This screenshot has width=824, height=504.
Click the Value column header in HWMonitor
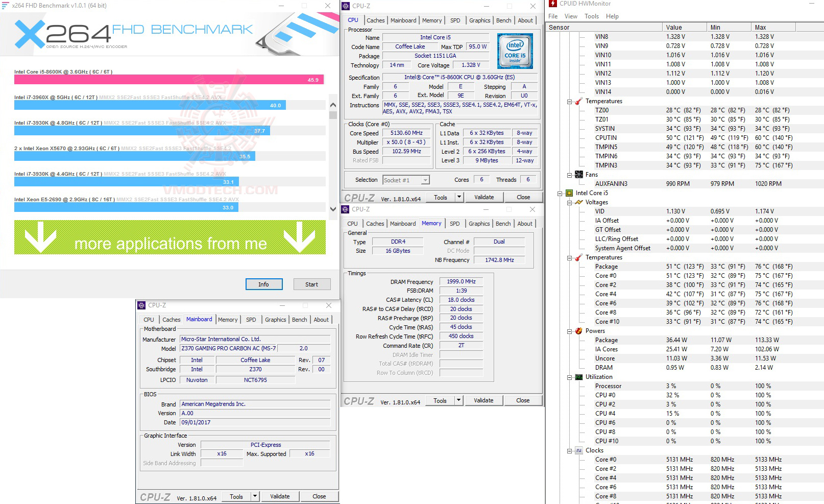pos(684,28)
